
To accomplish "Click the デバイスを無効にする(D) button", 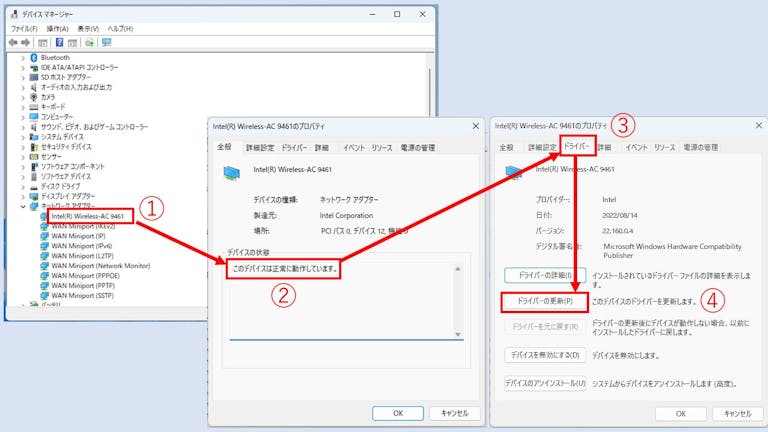I will pyautogui.click(x=545, y=355).
